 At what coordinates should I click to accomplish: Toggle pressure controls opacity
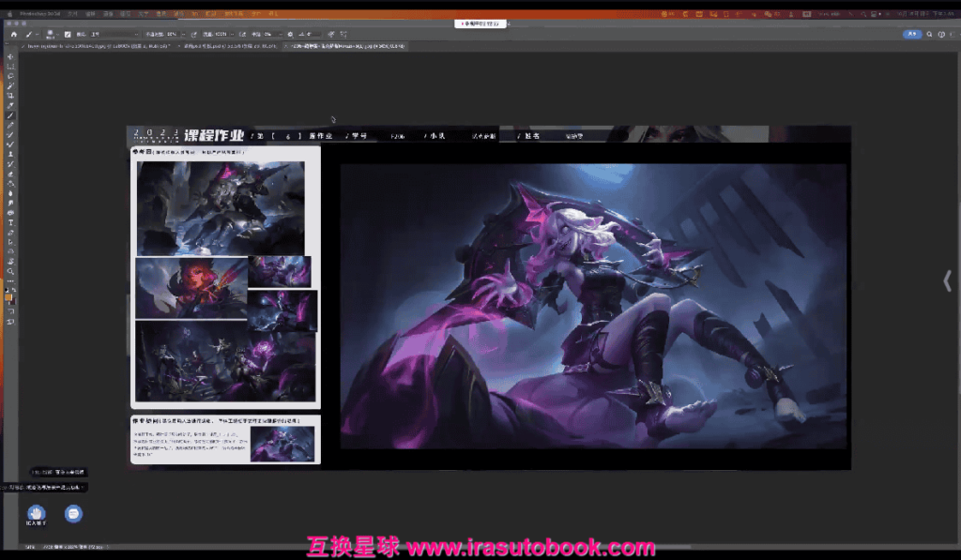coord(193,35)
